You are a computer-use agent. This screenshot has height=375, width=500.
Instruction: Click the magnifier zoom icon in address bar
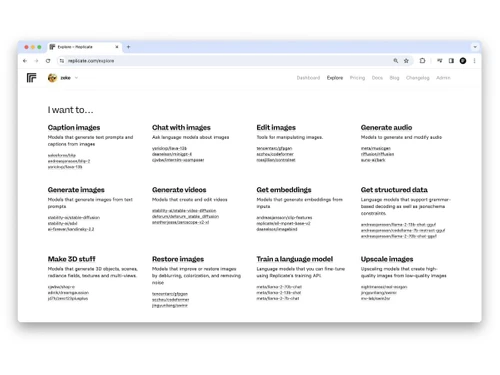pyautogui.click(x=396, y=61)
